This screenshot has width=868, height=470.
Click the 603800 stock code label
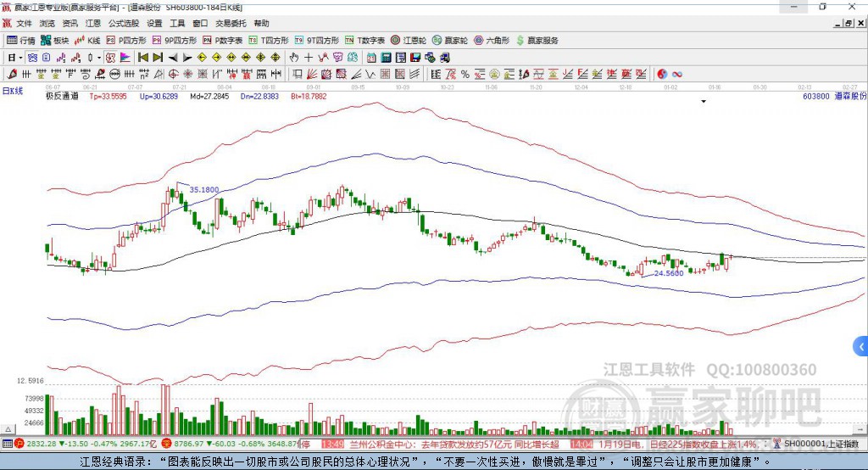816,96
